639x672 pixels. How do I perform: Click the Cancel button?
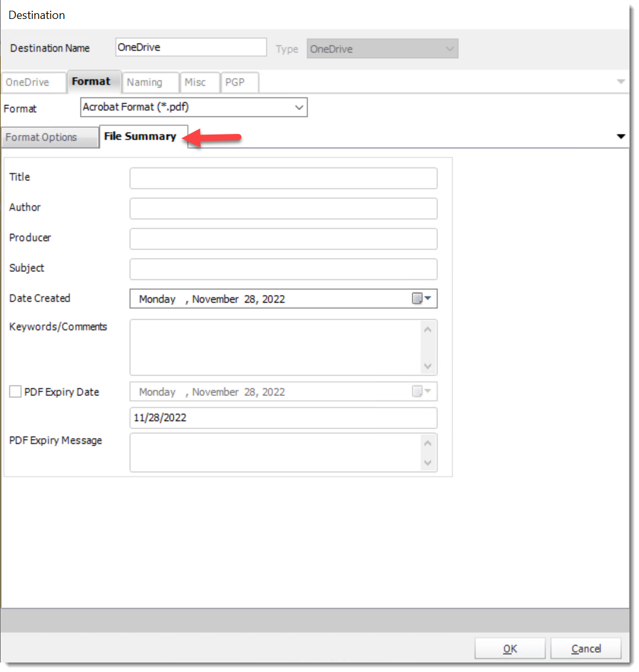(x=585, y=648)
